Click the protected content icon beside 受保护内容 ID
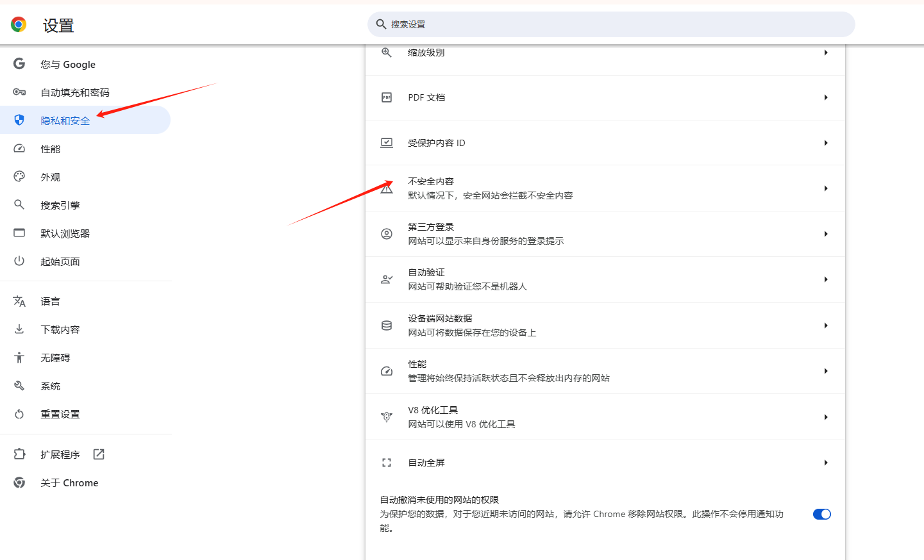Screen dimensions: 924x560 point(387,143)
